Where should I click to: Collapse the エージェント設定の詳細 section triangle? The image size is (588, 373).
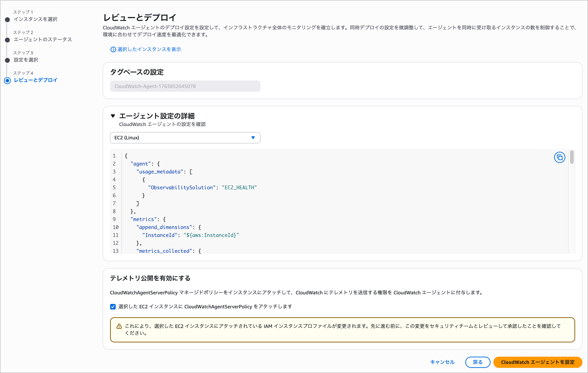(113, 116)
